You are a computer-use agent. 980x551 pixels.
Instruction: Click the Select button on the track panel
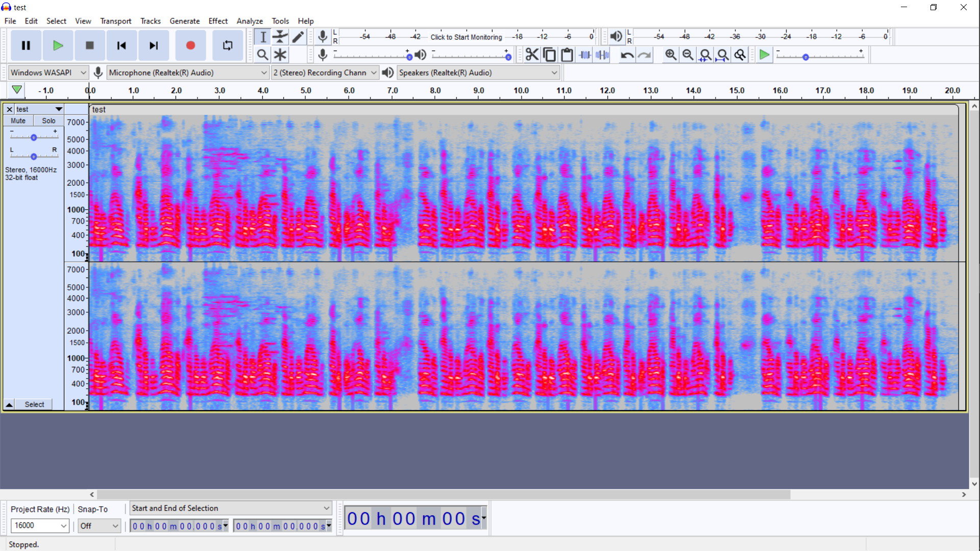(x=34, y=404)
